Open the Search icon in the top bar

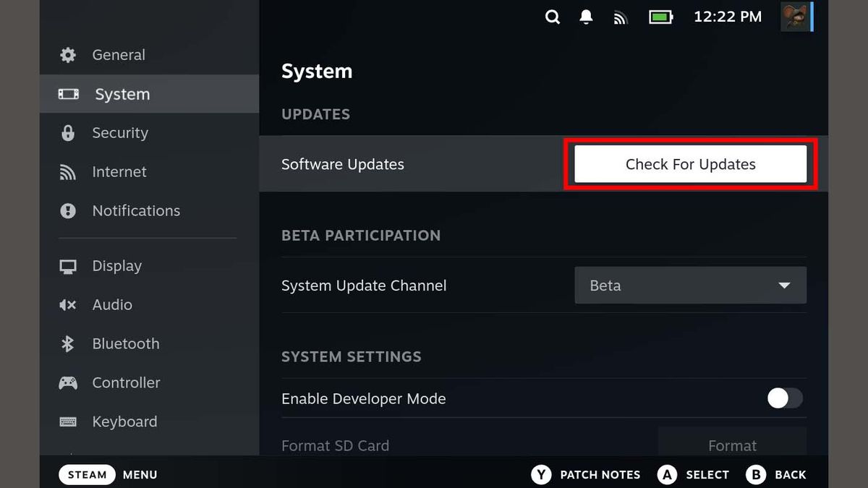pyautogui.click(x=553, y=17)
